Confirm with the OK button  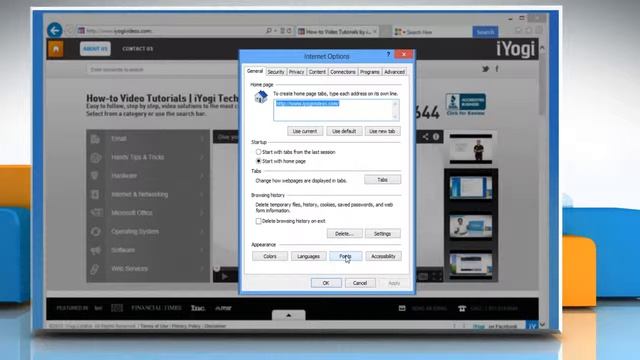click(x=326, y=283)
